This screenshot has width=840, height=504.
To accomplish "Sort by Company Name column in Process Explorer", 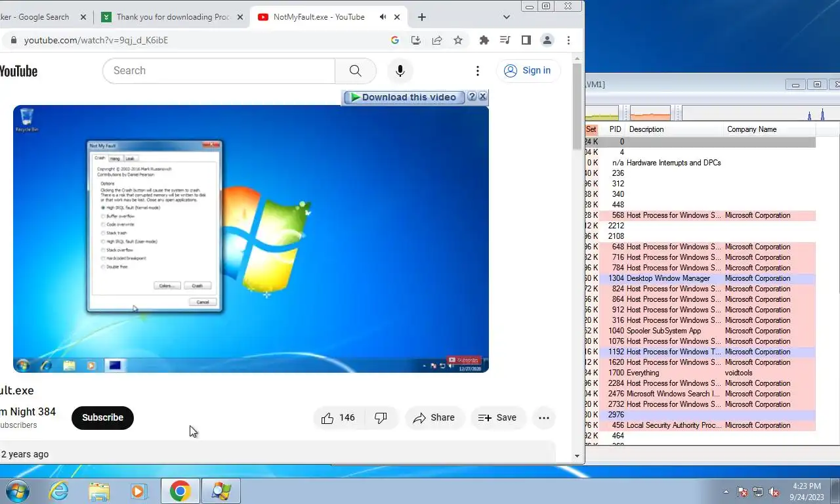I will pos(770,129).
